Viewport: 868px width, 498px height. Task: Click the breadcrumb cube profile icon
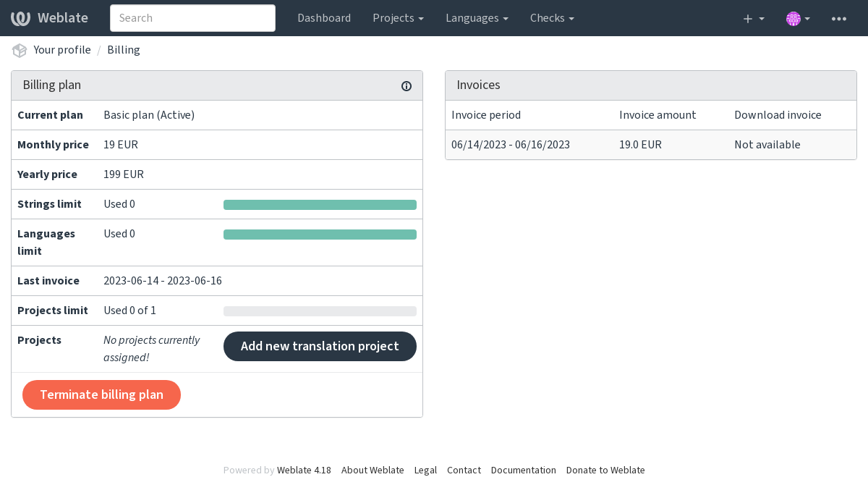(20, 50)
